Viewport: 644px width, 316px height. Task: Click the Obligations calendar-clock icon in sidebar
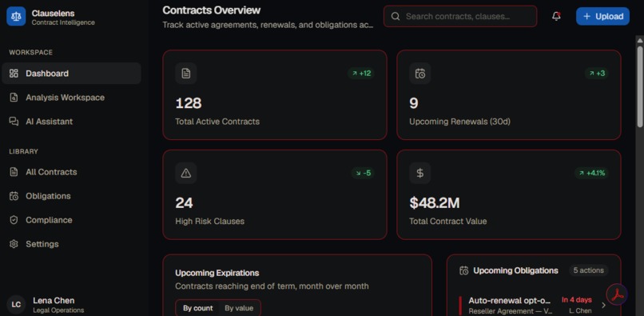[x=14, y=196]
